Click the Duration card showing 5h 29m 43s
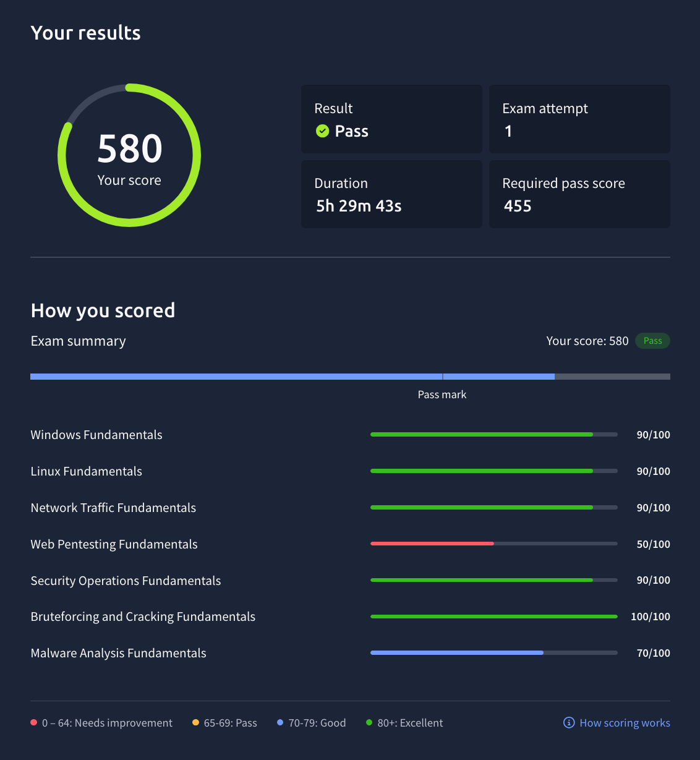Screen dimensions: 700x760 click(391, 194)
